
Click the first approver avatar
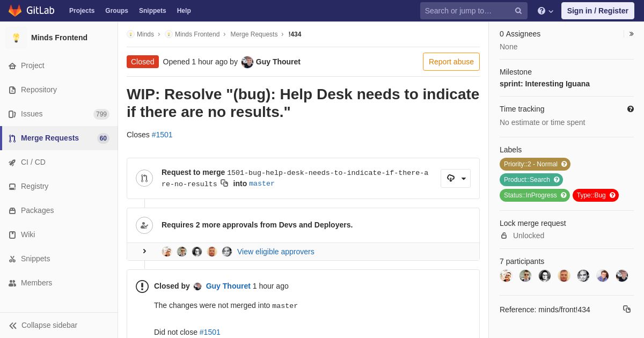pyautogui.click(x=167, y=252)
